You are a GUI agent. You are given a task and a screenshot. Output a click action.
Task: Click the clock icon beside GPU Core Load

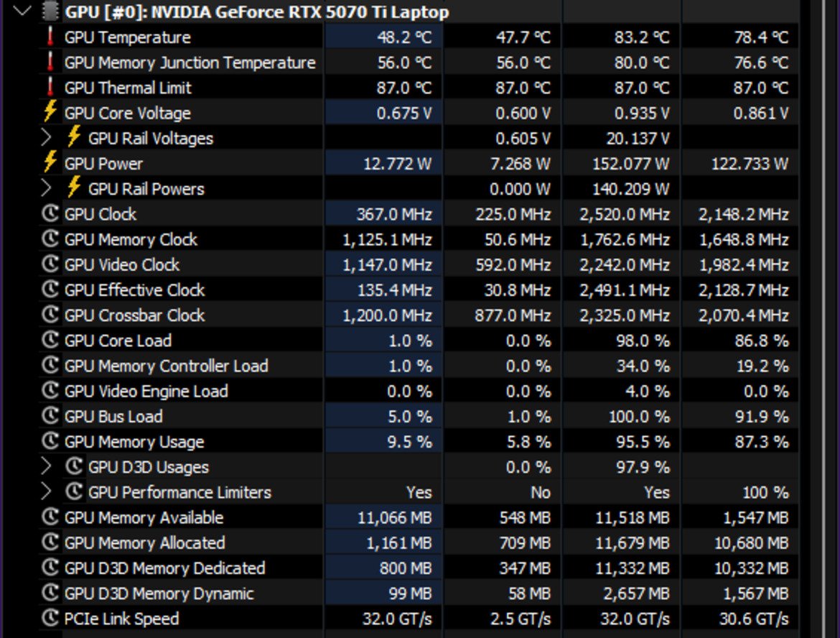(x=50, y=340)
